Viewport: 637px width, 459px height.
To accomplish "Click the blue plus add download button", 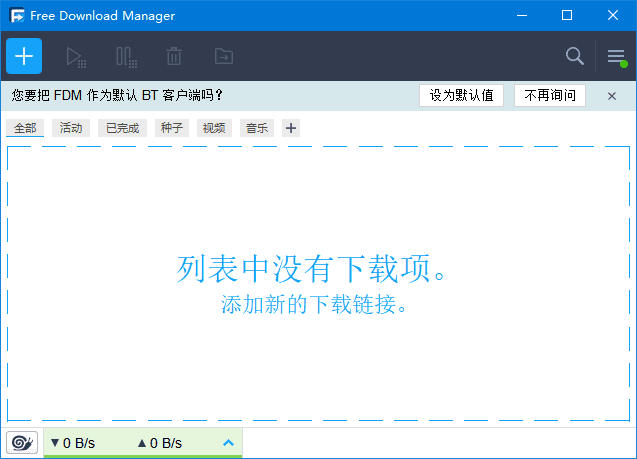I will coord(24,56).
